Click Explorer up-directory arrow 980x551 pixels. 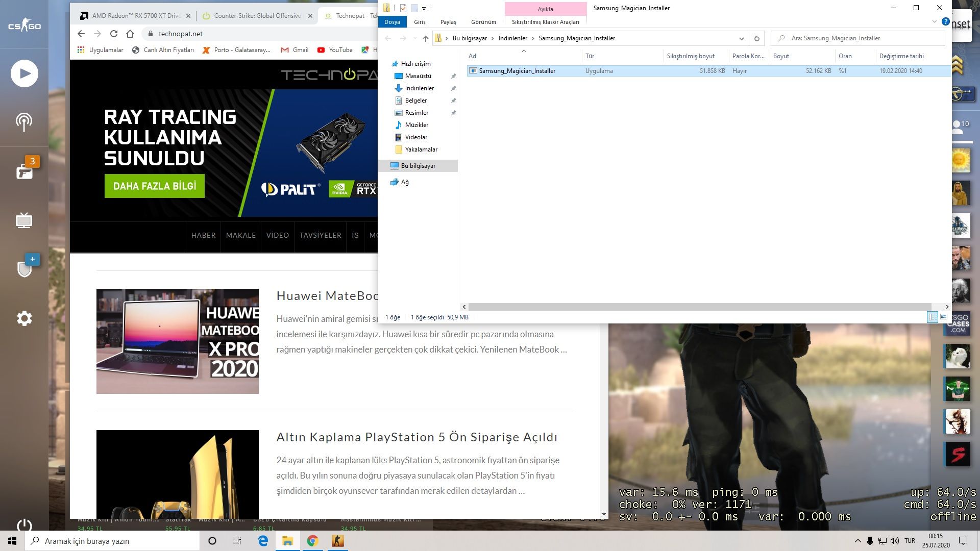coord(425,38)
